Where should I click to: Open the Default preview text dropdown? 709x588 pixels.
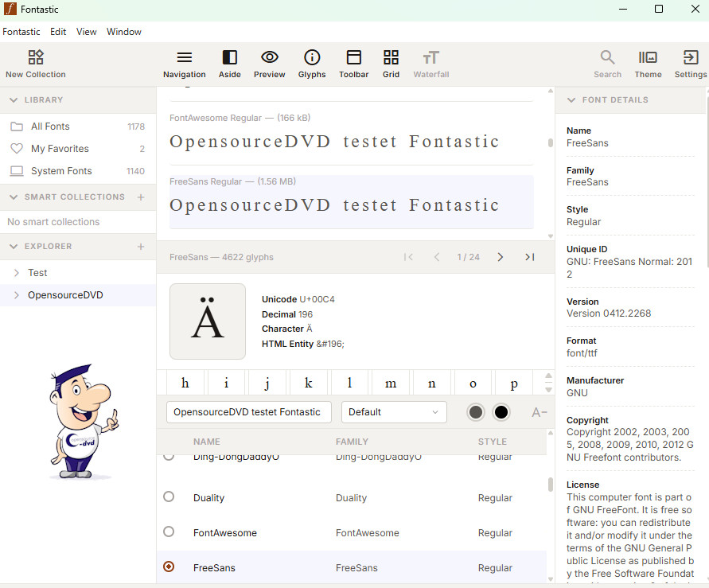coord(394,412)
